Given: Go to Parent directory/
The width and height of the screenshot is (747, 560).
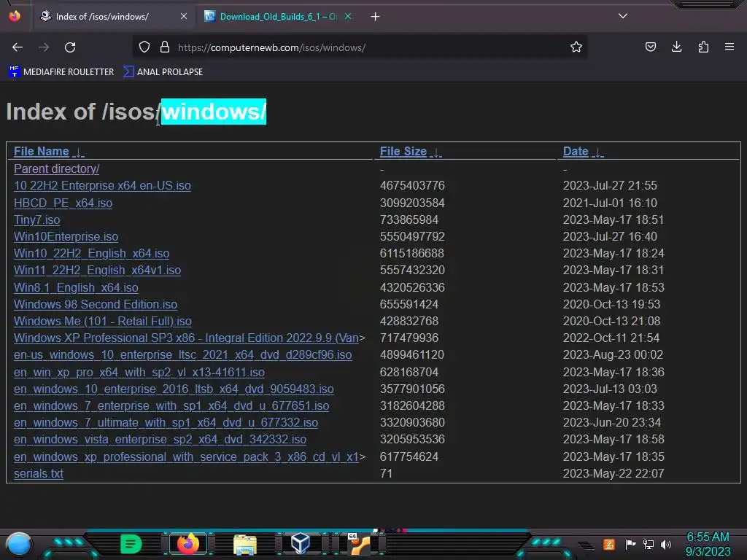Looking at the screenshot, I should [x=56, y=169].
